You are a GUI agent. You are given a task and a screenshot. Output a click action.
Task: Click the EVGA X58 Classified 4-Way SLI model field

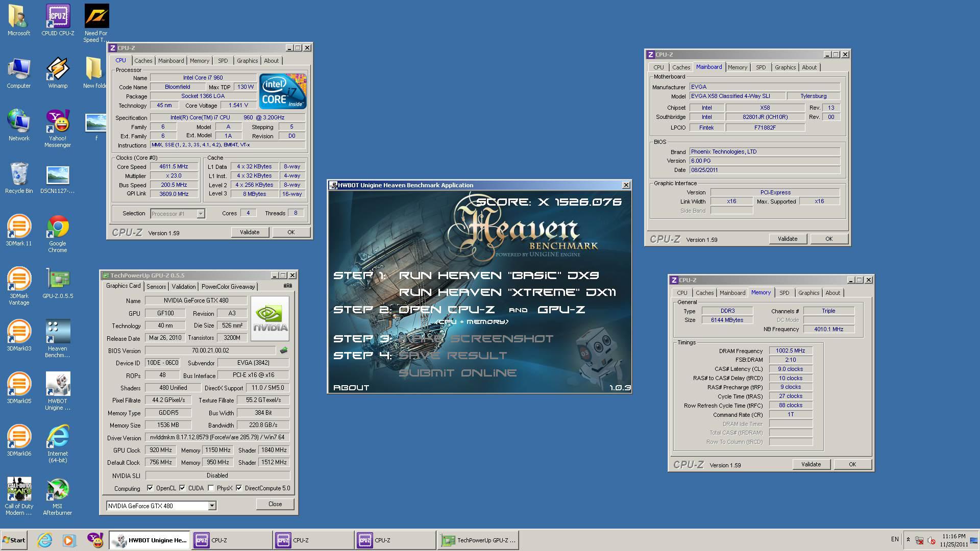(x=737, y=96)
